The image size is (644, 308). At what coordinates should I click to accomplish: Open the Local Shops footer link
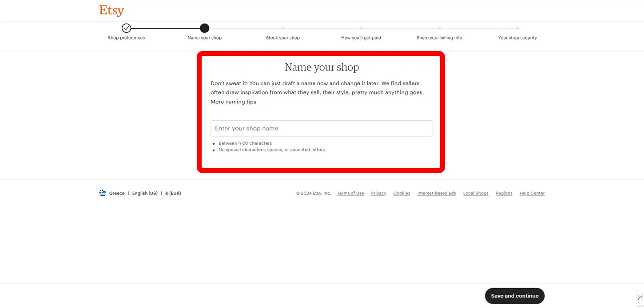[x=476, y=193]
